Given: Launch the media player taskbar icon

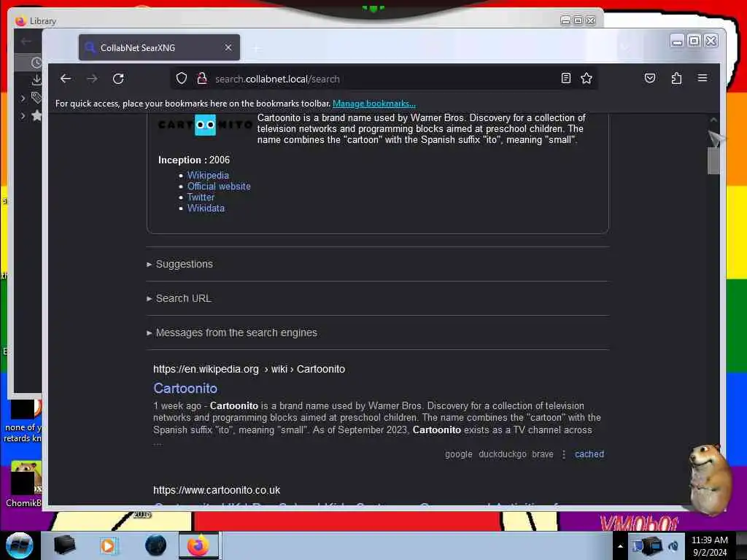Looking at the screenshot, I should pos(108,545).
